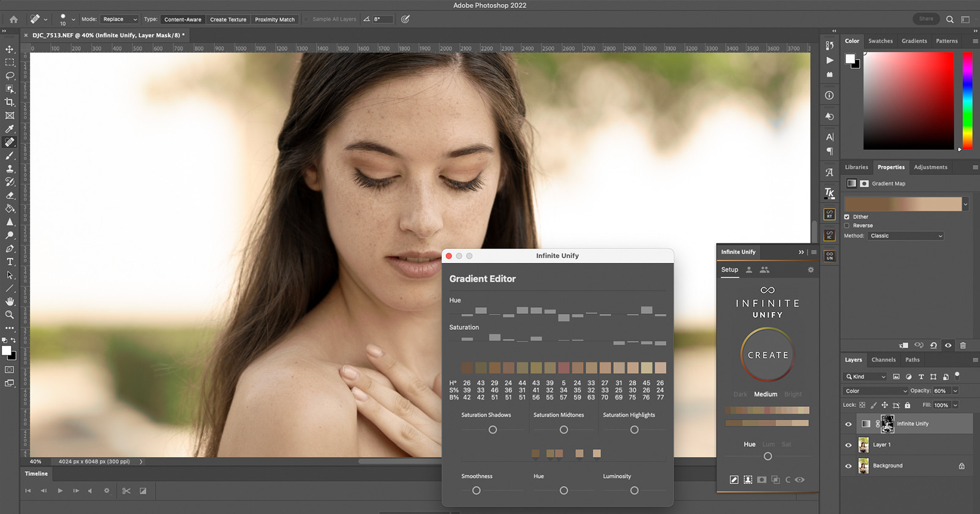Switch to the Gradients tab

[x=914, y=41]
